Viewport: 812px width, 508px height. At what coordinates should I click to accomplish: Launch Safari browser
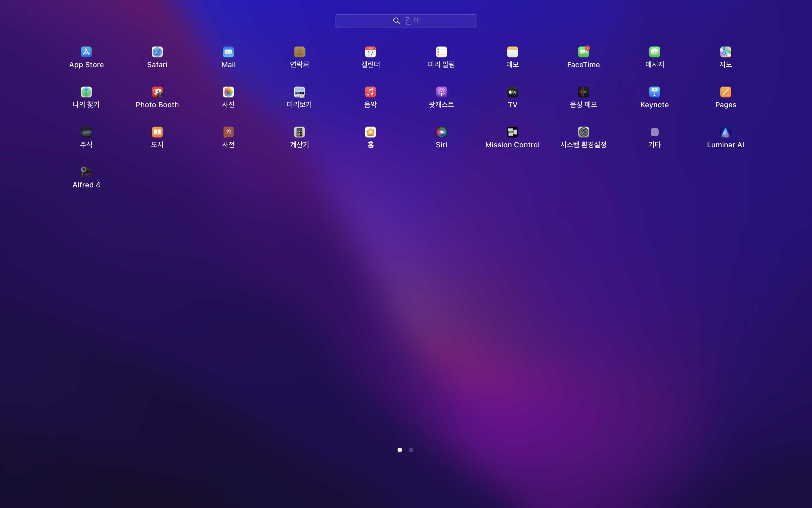(157, 52)
